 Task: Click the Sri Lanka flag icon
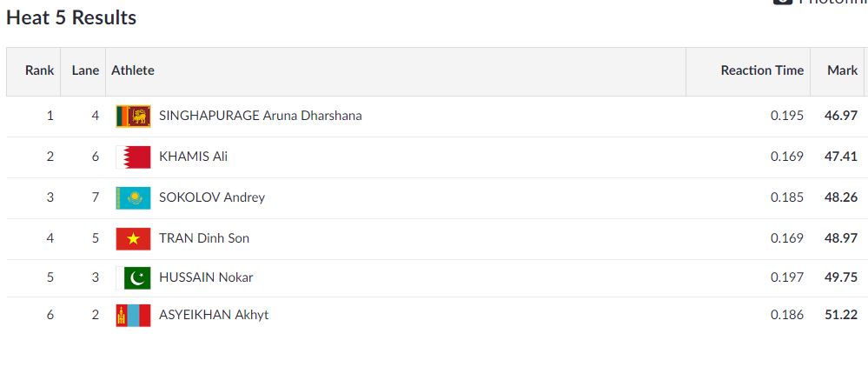pos(133,117)
